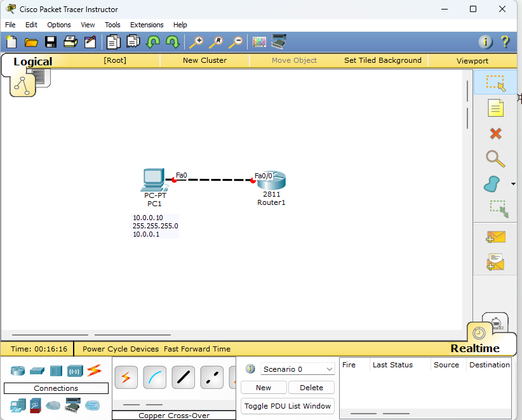Pick the Console cable connection
This screenshot has height=420, width=522.
click(155, 377)
